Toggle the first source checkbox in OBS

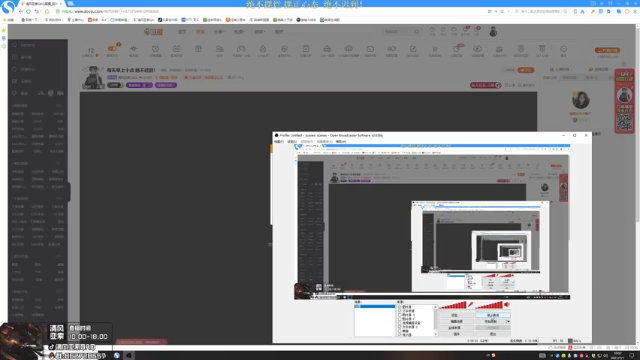400,307
